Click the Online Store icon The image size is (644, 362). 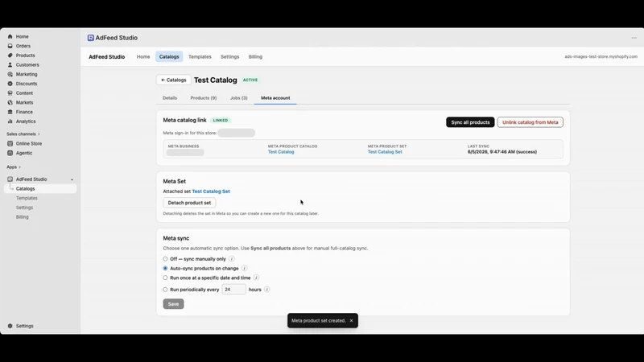[10, 144]
